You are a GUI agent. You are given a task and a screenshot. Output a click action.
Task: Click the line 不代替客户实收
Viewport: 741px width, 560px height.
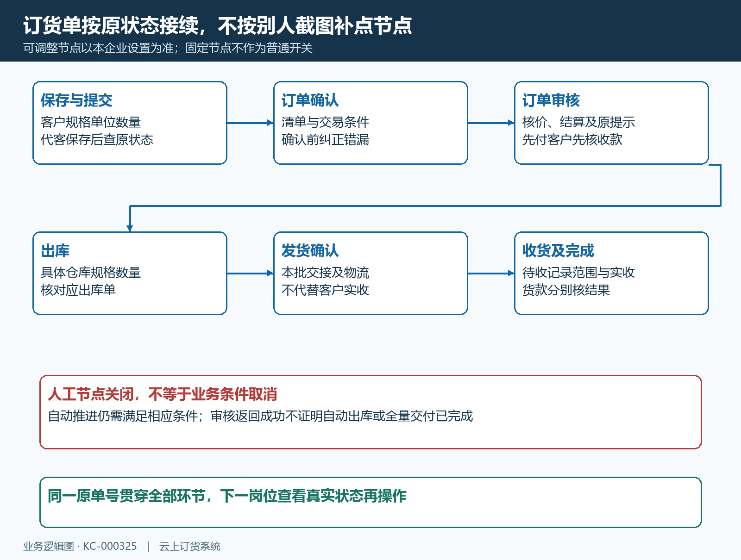[x=325, y=290]
